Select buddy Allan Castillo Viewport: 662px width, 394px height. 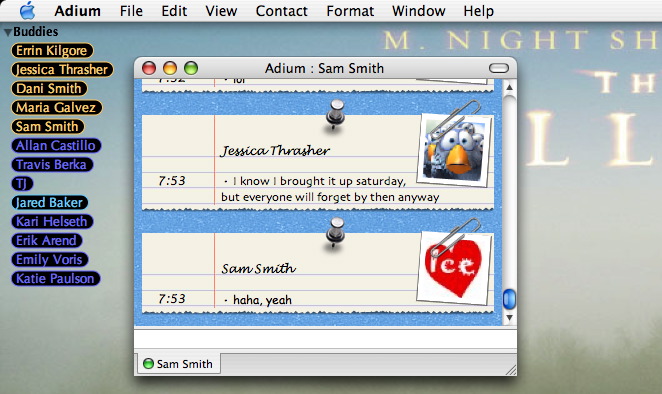[x=56, y=146]
